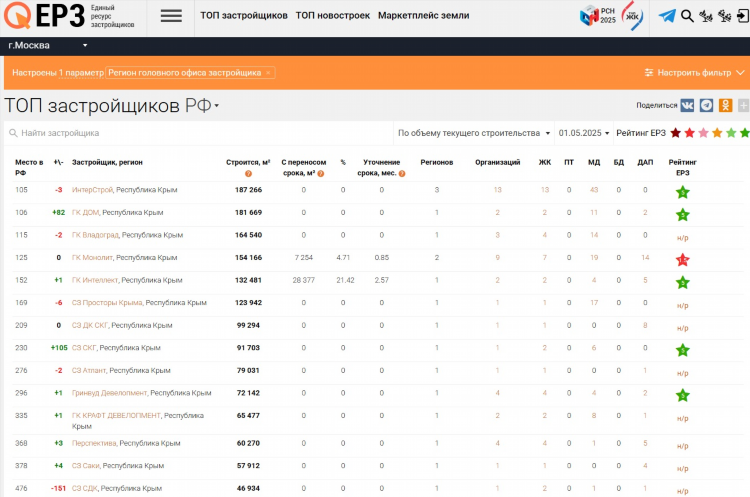Toggle the dark red rating star filter

675,133
